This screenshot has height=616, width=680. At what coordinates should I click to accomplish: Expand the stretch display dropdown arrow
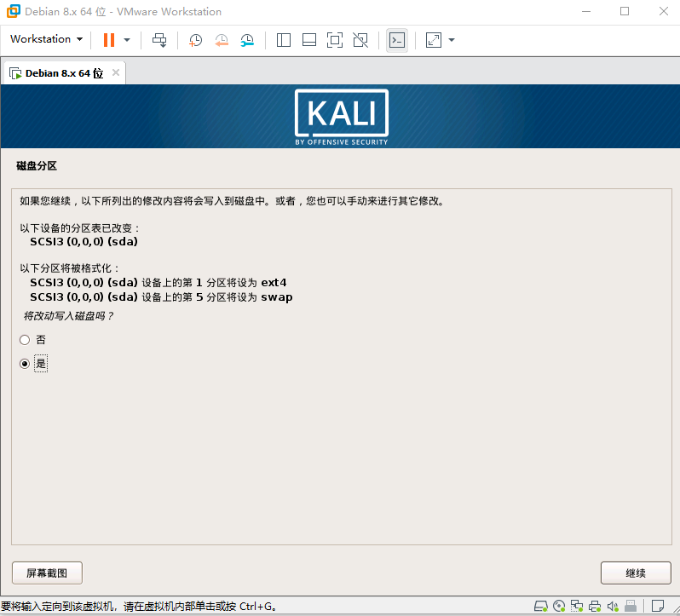pos(452,40)
